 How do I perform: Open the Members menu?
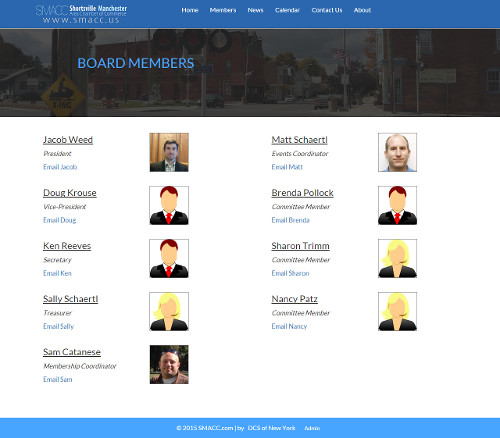click(223, 10)
